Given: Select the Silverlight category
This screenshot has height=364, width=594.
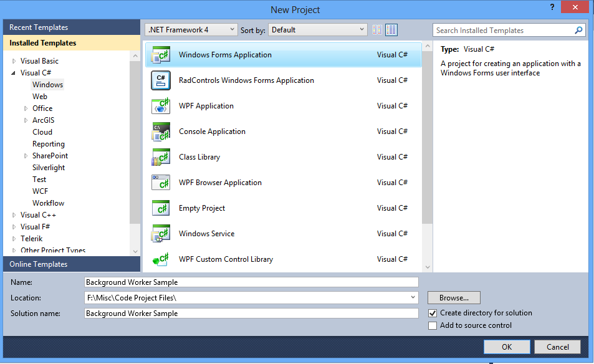Looking at the screenshot, I should point(49,168).
